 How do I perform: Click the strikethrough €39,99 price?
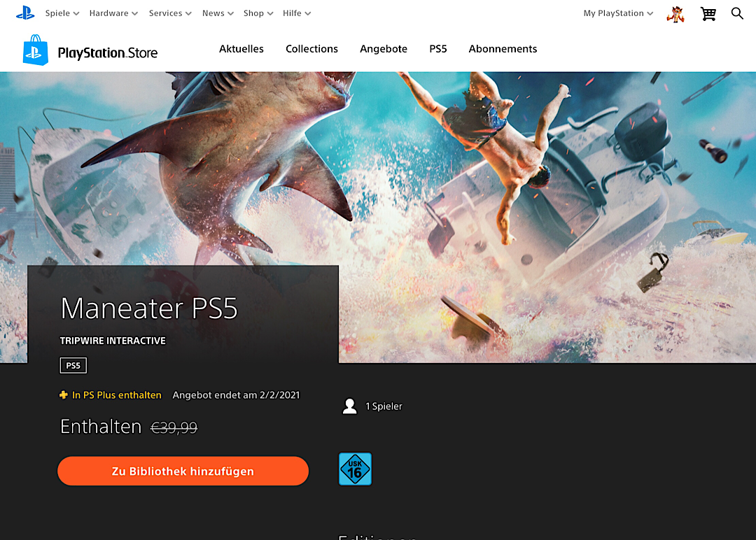point(174,427)
